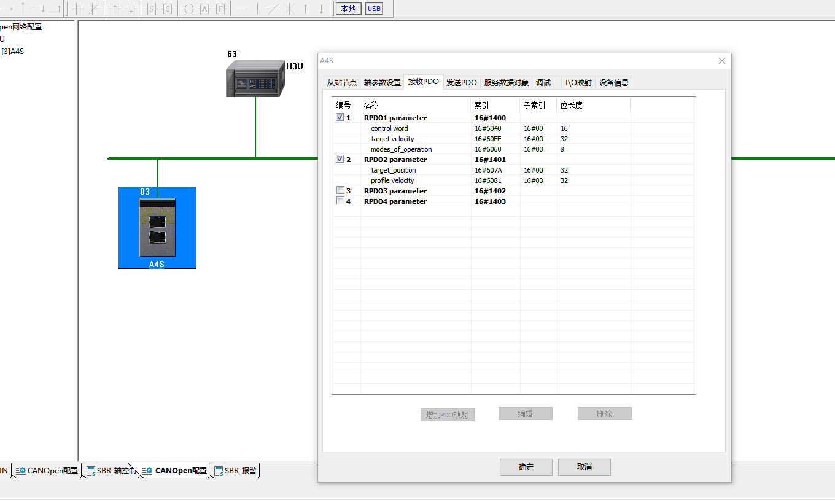This screenshot has width=835, height=504.
Task: Select the H3U master device icon
Action: pyautogui.click(x=255, y=79)
